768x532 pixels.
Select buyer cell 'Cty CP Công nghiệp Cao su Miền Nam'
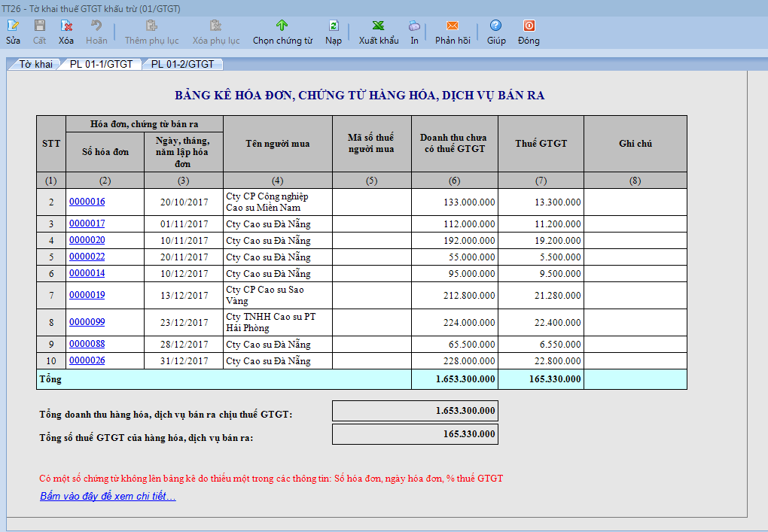278,202
